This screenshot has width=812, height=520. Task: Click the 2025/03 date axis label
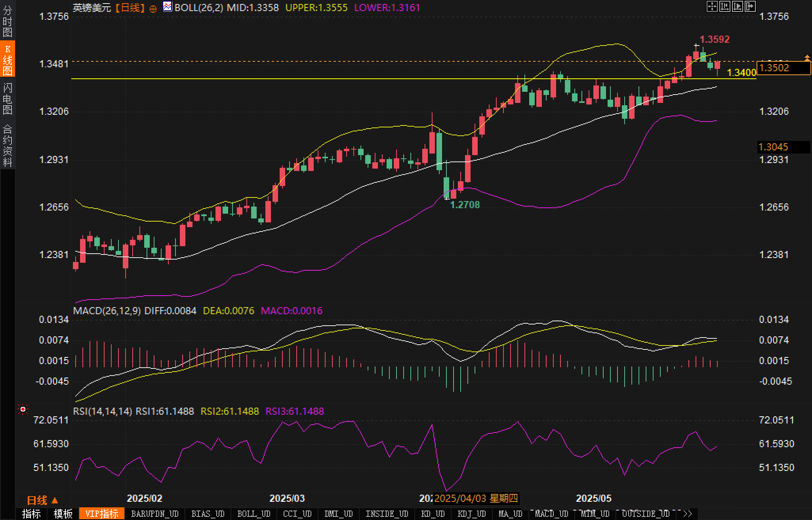pos(287,498)
